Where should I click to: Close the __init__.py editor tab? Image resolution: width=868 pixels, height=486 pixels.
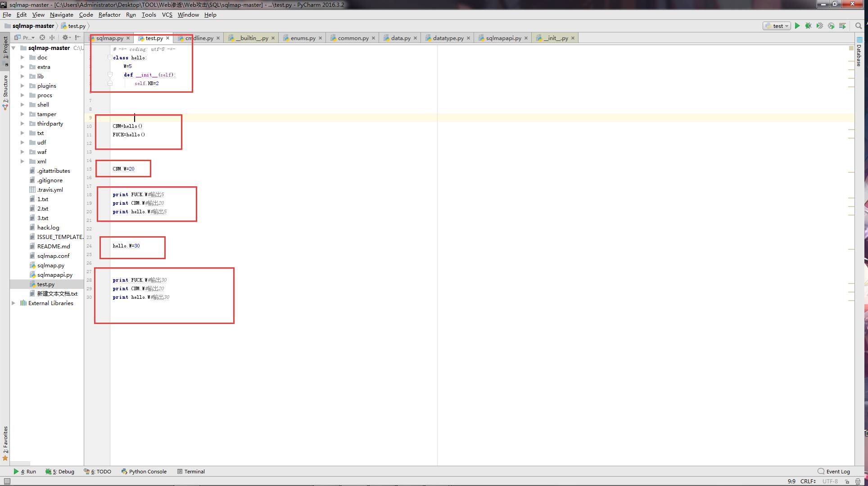pyautogui.click(x=573, y=38)
